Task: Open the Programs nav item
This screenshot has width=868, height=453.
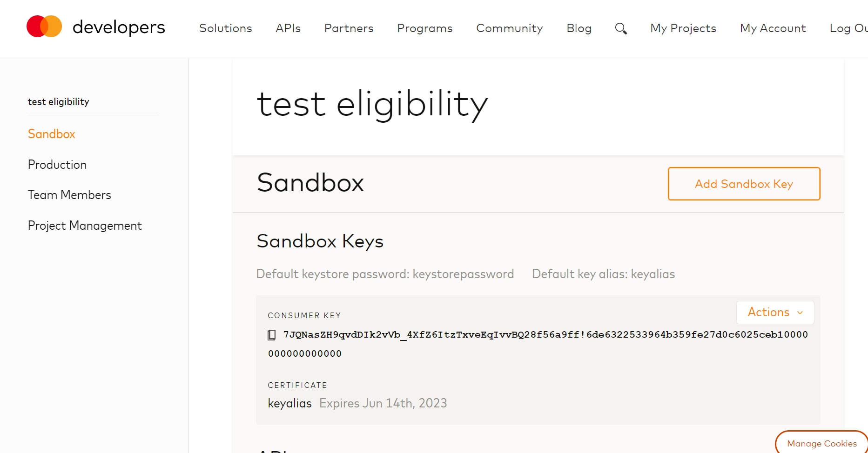Action: (424, 28)
